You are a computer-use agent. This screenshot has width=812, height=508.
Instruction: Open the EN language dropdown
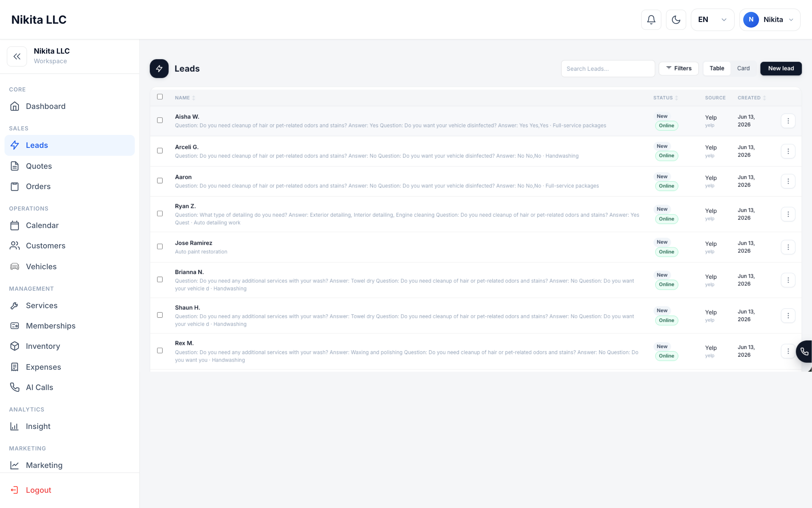[x=712, y=19]
